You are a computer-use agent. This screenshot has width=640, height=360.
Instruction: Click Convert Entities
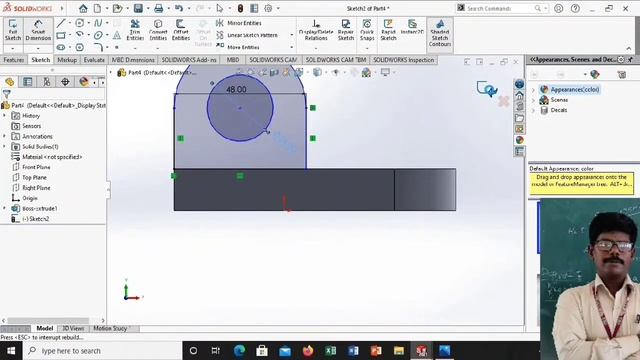coord(158,30)
